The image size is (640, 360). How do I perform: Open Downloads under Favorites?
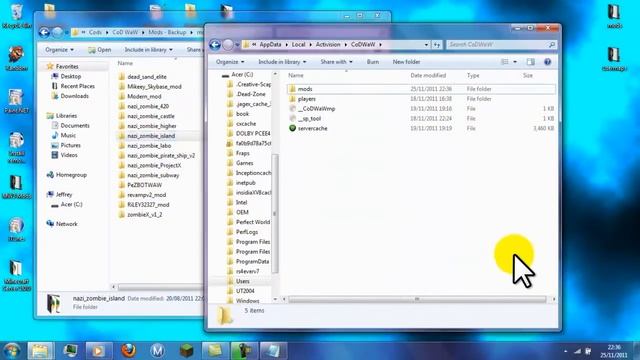coord(74,96)
